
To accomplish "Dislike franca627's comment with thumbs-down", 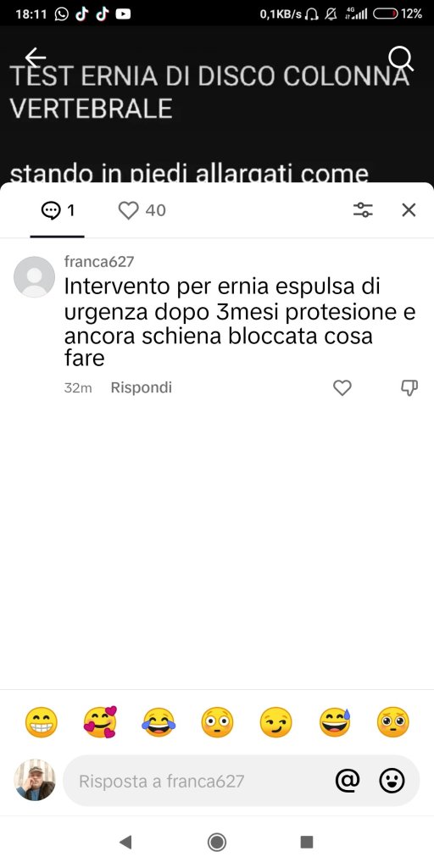I will click(x=409, y=388).
